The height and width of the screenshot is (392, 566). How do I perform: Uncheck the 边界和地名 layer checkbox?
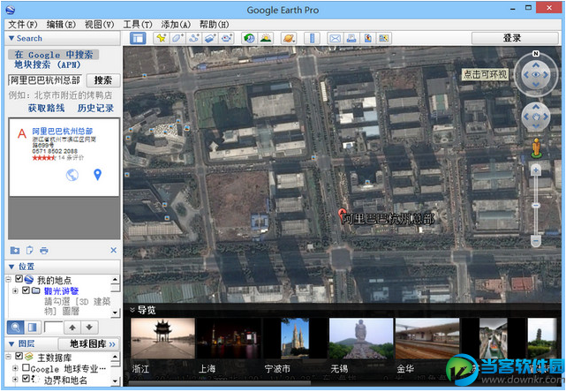pyautogui.click(x=26, y=380)
